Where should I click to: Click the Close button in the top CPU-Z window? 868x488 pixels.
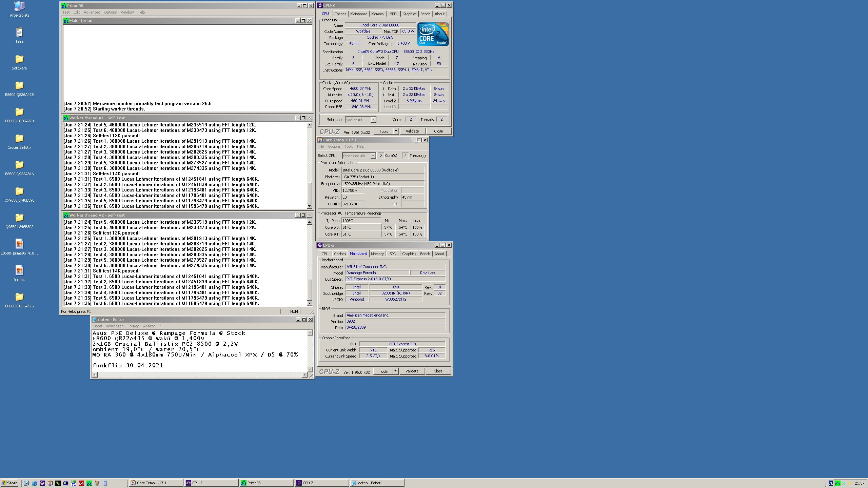click(x=438, y=131)
